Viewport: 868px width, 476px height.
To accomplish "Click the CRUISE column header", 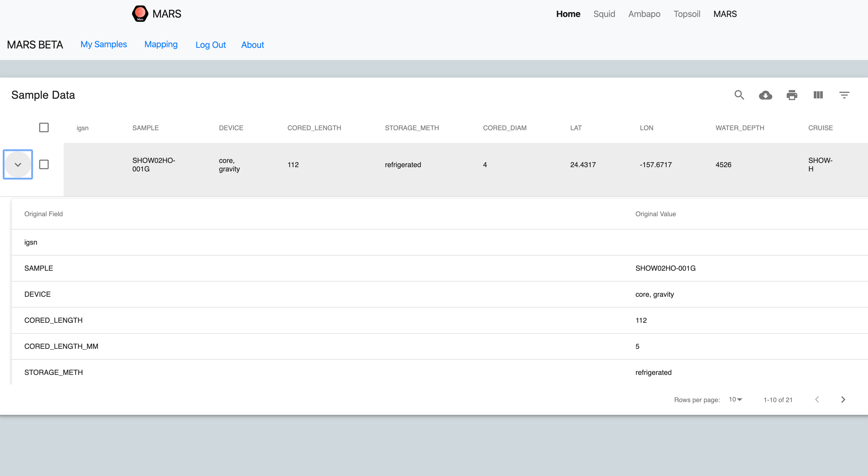I will tap(820, 128).
